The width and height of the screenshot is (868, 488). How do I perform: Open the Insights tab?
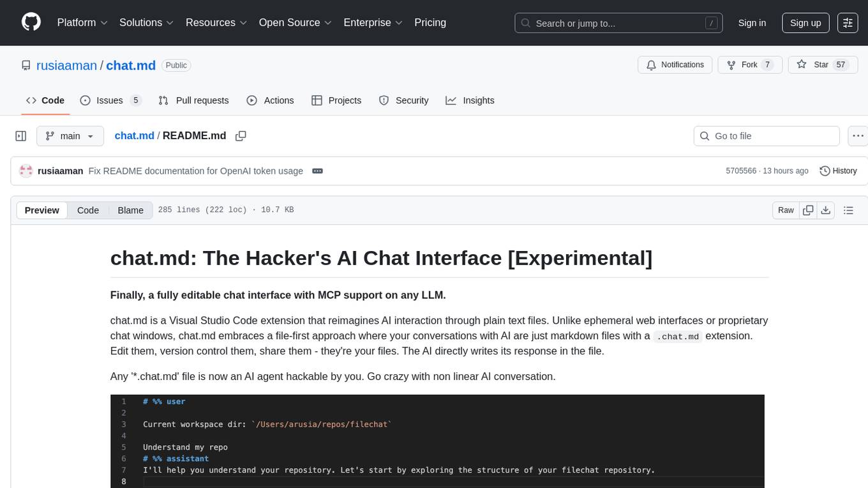pos(470,100)
